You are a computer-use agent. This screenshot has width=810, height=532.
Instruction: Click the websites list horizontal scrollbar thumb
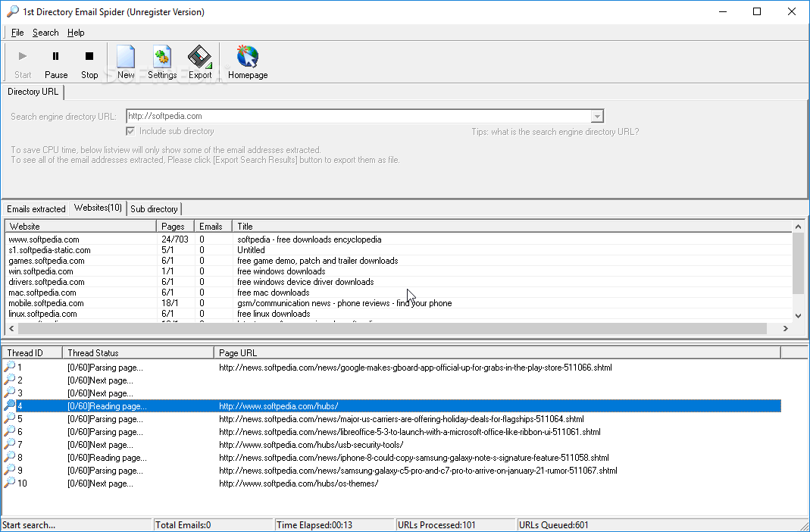[392, 328]
